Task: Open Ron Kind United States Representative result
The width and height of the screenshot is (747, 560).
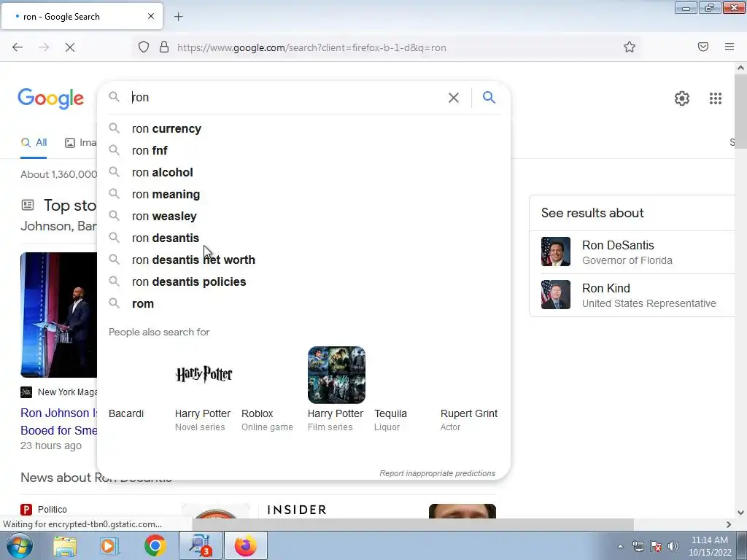Action: [632, 295]
